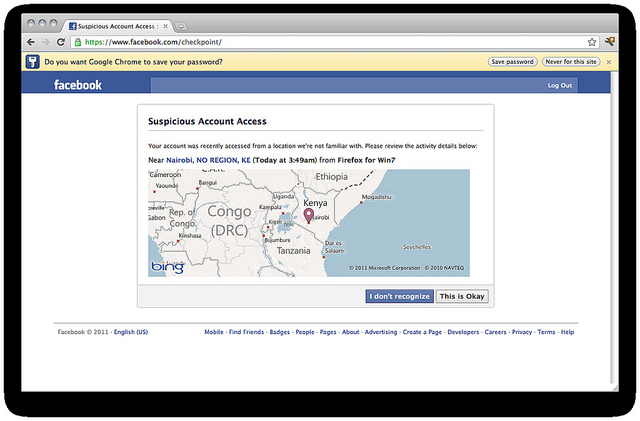Viewport: 640px width, 421px height.
Task: Click the Mogadishu label on the map
Action: pyautogui.click(x=376, y=197)
